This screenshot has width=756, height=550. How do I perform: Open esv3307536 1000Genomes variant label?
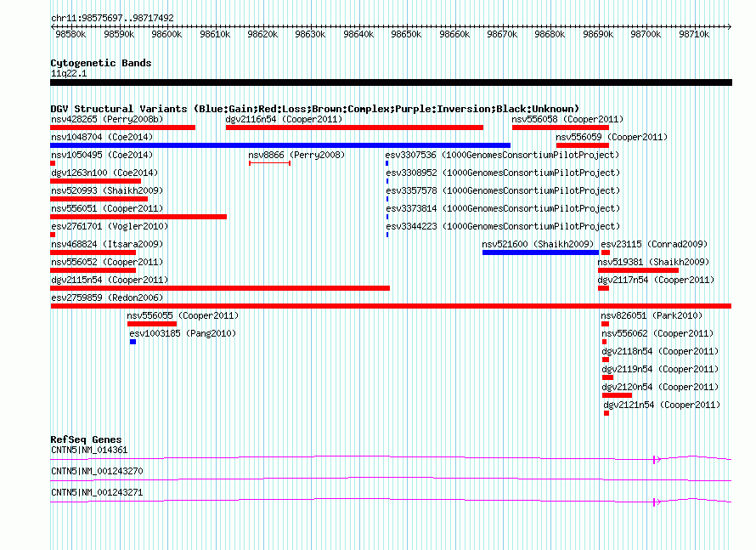502,155
